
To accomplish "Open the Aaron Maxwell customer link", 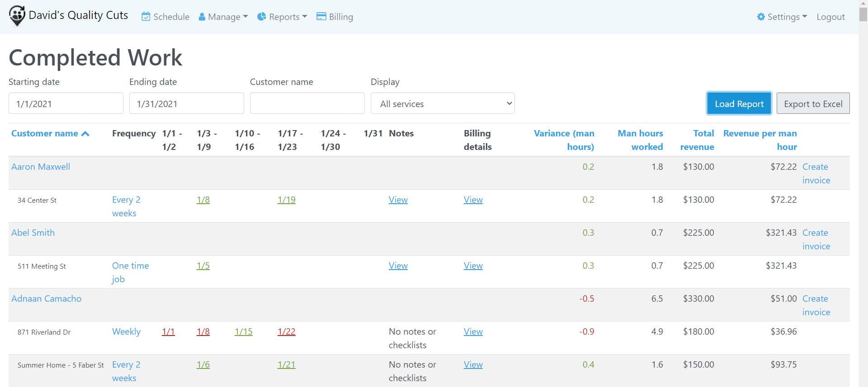I will point(41,167).
